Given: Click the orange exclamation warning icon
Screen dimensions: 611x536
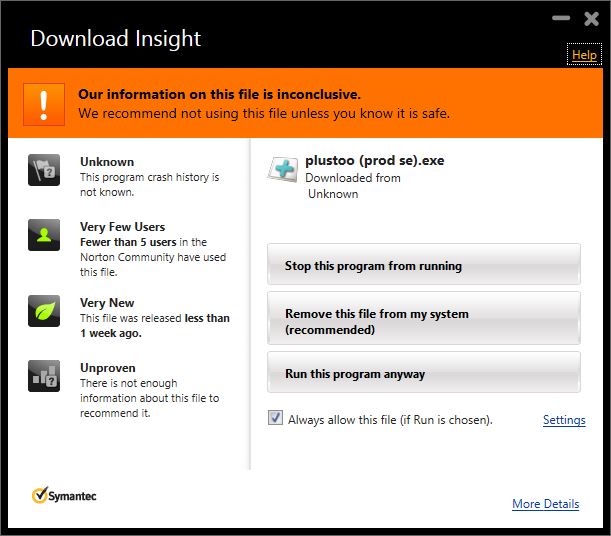Looking at the screenshot, I should (x=44, y=104).
